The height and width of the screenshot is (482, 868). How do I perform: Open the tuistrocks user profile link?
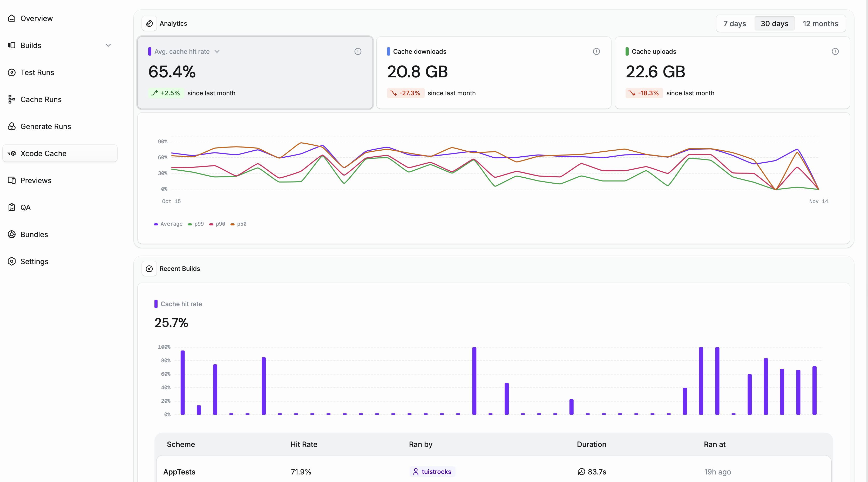pos(432,472)
